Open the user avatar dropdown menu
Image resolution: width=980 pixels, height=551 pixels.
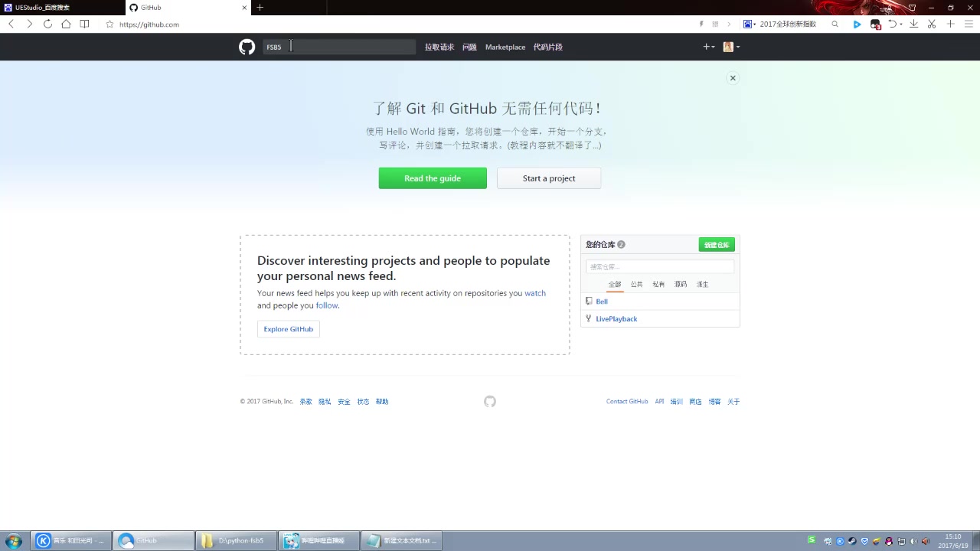pos(731,47)
